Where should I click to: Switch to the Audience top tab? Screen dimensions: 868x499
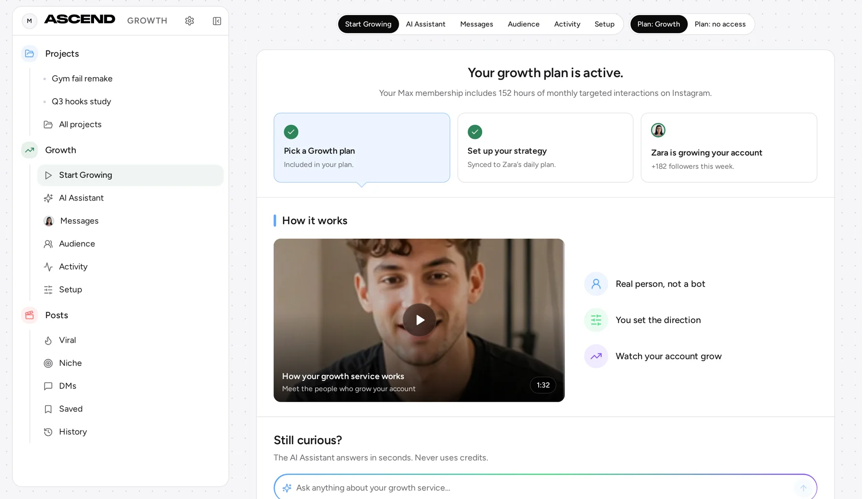tap(523, 24)
